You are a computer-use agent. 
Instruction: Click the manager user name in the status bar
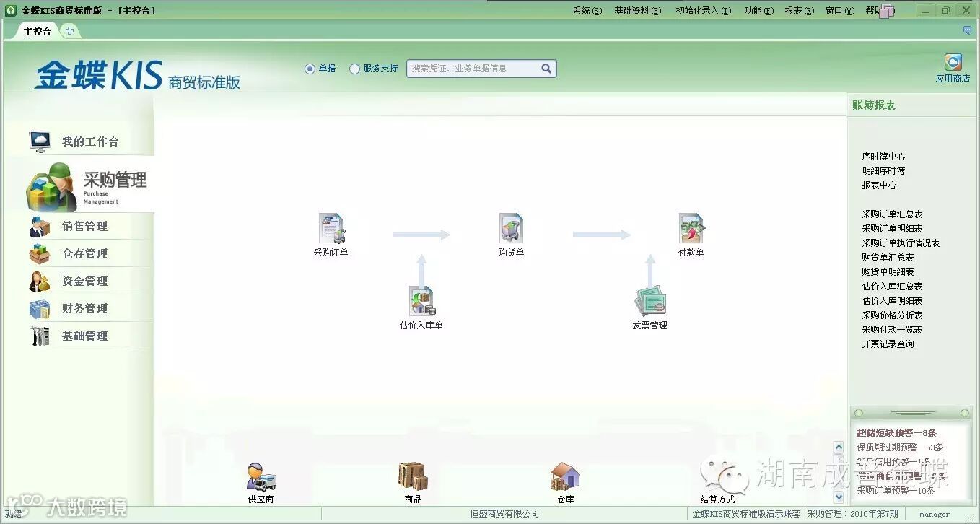click(935, 515)
